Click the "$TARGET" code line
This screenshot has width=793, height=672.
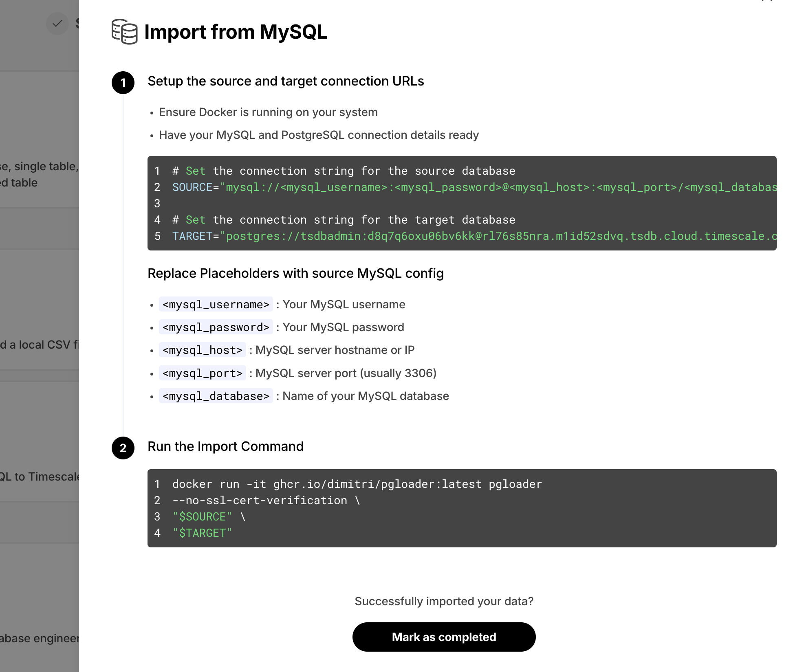pyautogui.click(x=203, y=533)
